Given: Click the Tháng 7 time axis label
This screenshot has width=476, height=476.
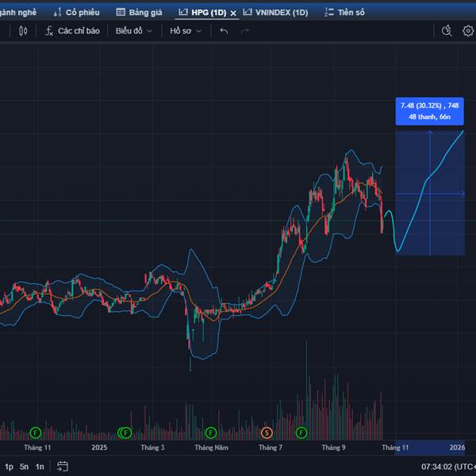Looking at the screenshot, I should 271,447.
